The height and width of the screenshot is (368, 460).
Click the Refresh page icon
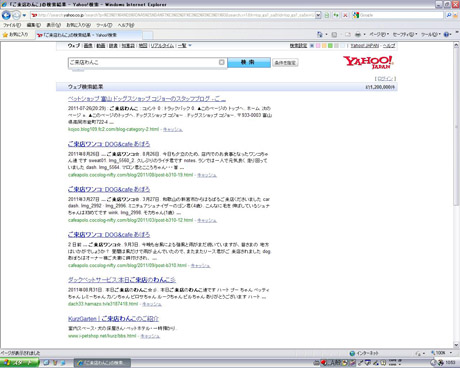click(x=336, y=15)
